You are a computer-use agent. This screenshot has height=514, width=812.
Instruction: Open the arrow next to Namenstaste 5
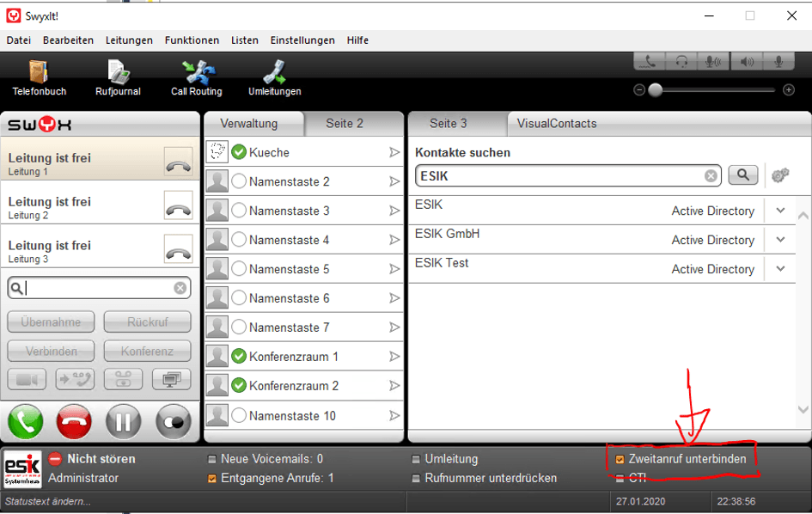tap(394, 269)
